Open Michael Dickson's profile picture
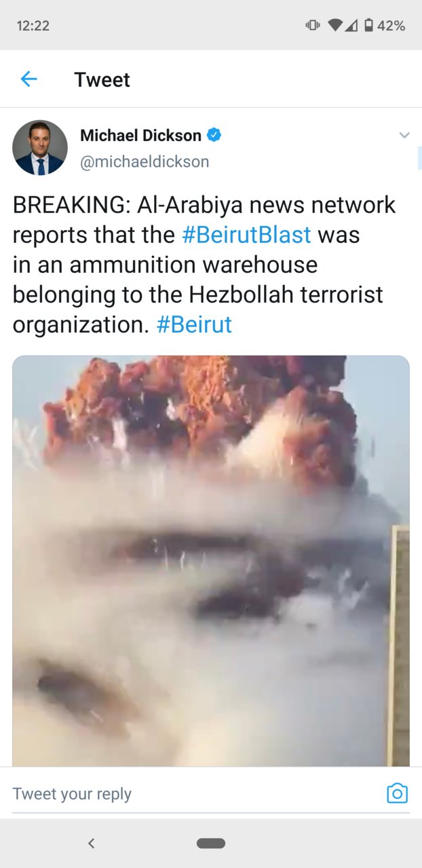This screenshot has height=868, width=422. click(x=40, y=148)
